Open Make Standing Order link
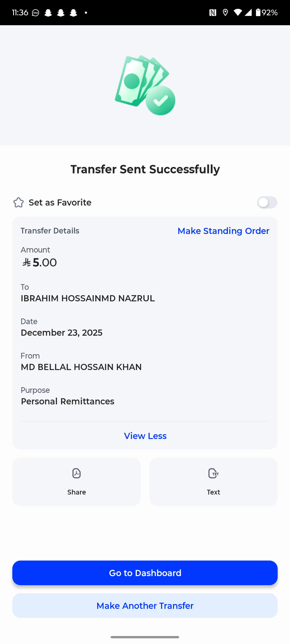This screenshot has height=644, width=290. pos(223,231)
